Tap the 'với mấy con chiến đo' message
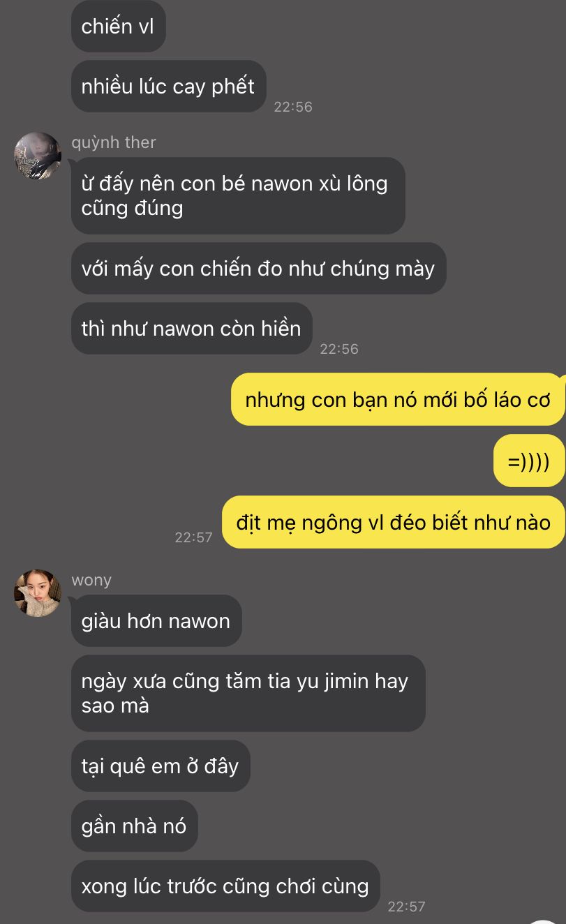The height and width of the screenshot is (924, 566). click(258, 269)
